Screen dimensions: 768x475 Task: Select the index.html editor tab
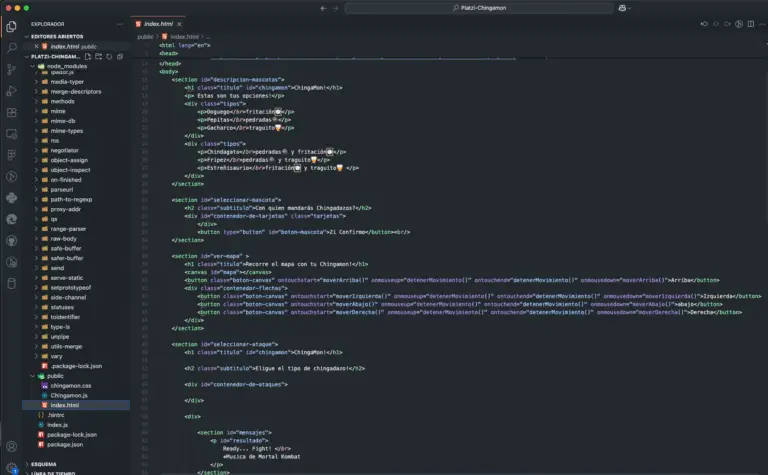[160, 23]
